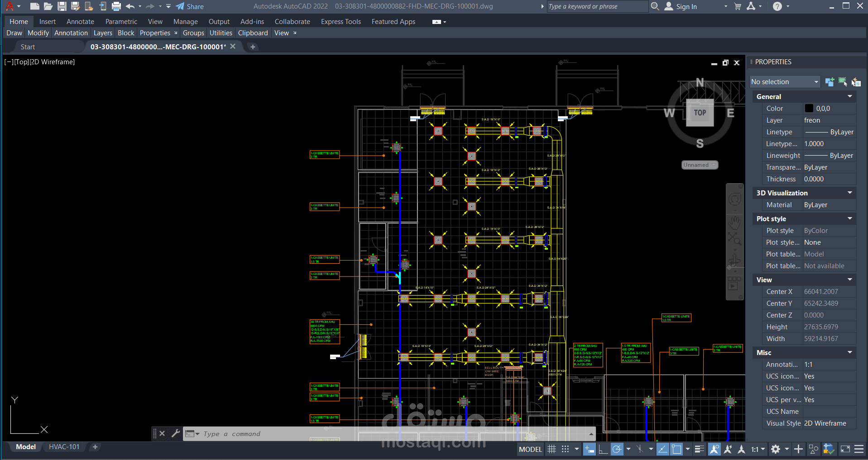Click the Isolate Objects icon in status bar
This screenshot has width=868, height=460.
(x=814, y=449)
